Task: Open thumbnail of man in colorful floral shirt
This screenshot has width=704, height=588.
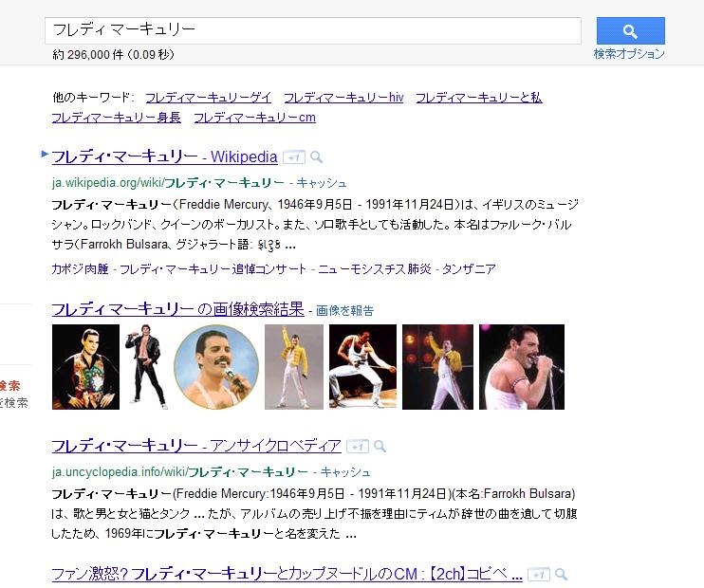Action: point(85,367)
